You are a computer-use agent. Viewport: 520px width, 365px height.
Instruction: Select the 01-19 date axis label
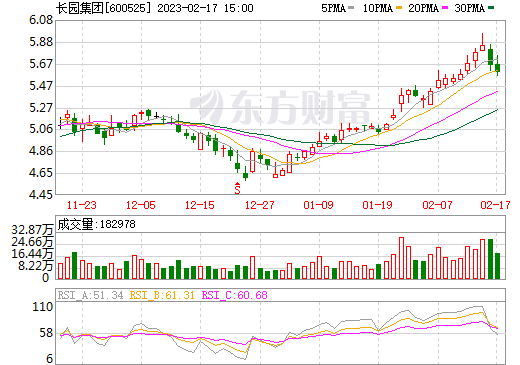pos(378,205)
